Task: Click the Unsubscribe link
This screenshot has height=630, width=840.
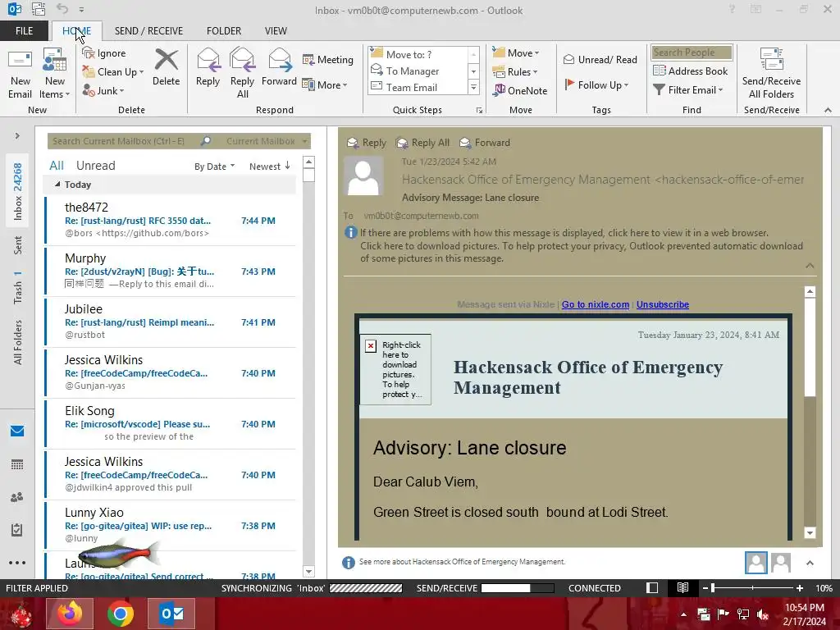Action: pyautogui.click(x=663, y=304)
